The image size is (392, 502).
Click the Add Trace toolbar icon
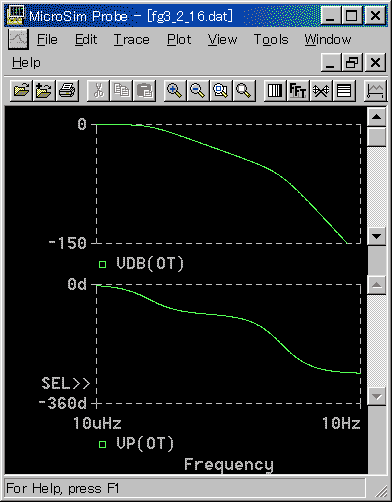click(x=375, y=90)
